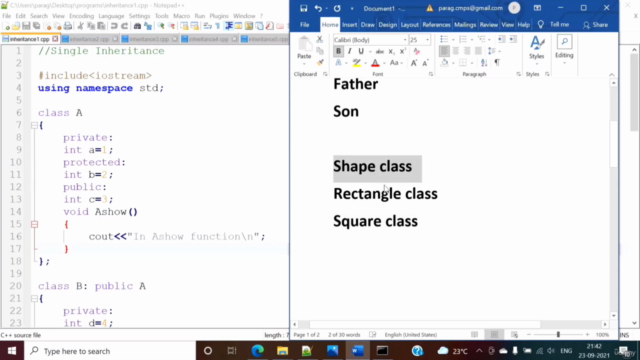The width and height of the screenshot is (640, 360).
Task: Click the word count in the status bar
Action: click(344, 335)
